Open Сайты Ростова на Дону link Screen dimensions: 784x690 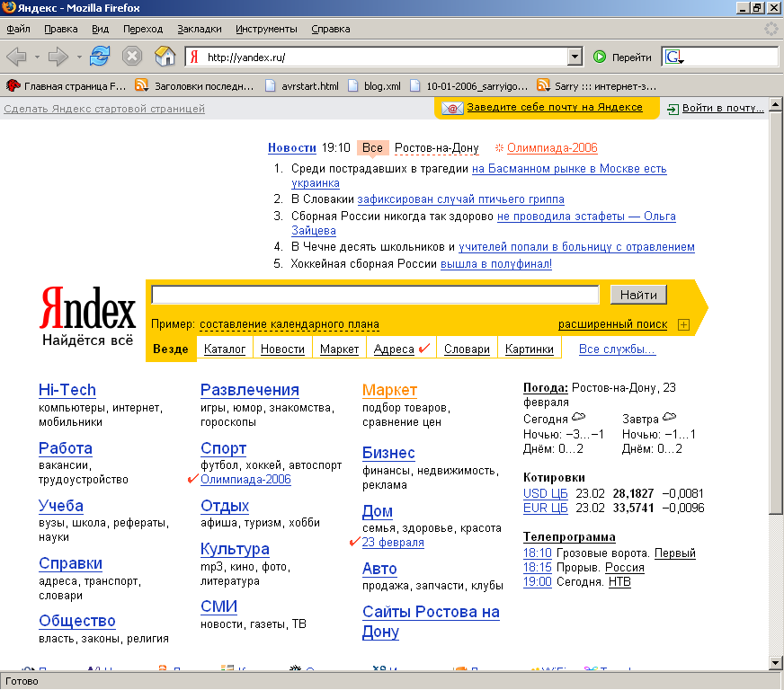(431, 622)
